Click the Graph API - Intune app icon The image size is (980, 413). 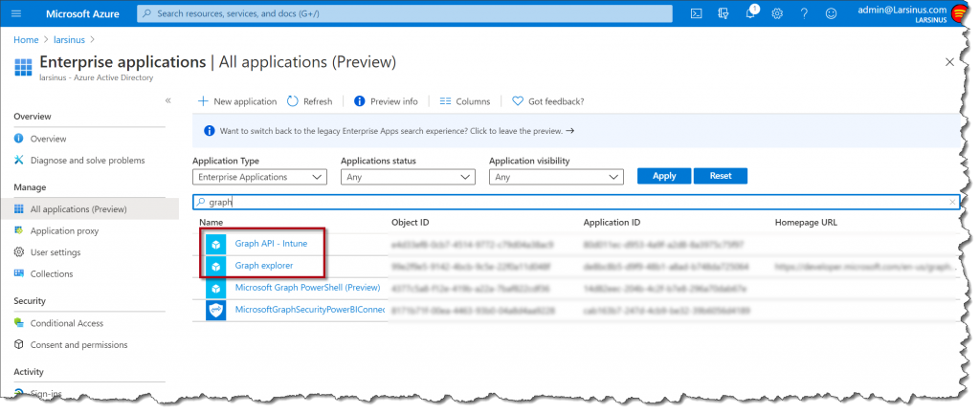pyautogui.click(x=215, y=244)
